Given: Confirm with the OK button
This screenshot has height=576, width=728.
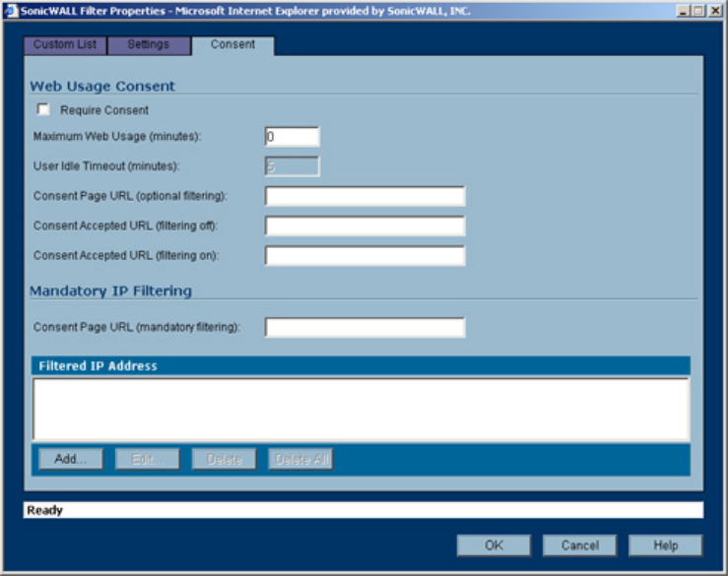Looking at the screenshot, I should click(494, 545).
